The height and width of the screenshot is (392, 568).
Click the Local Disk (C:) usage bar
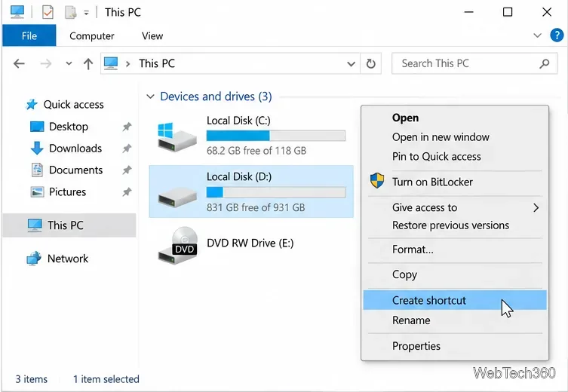pyautogui.click(x=275, y=136)
